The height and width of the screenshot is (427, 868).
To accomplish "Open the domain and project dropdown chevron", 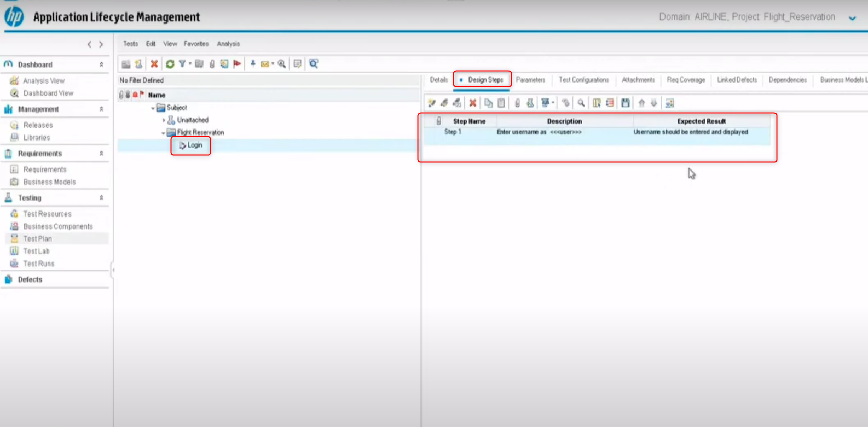I will [x=852, y=18].
